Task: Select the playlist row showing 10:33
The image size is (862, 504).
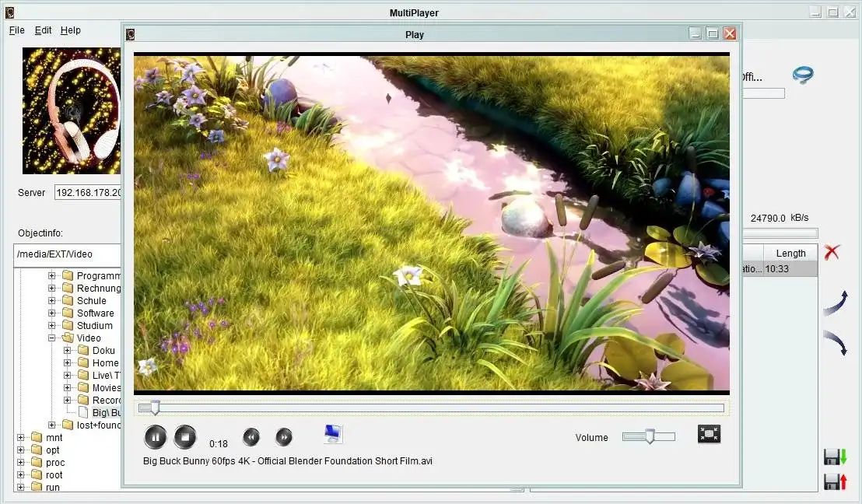Action: point(780,269)
